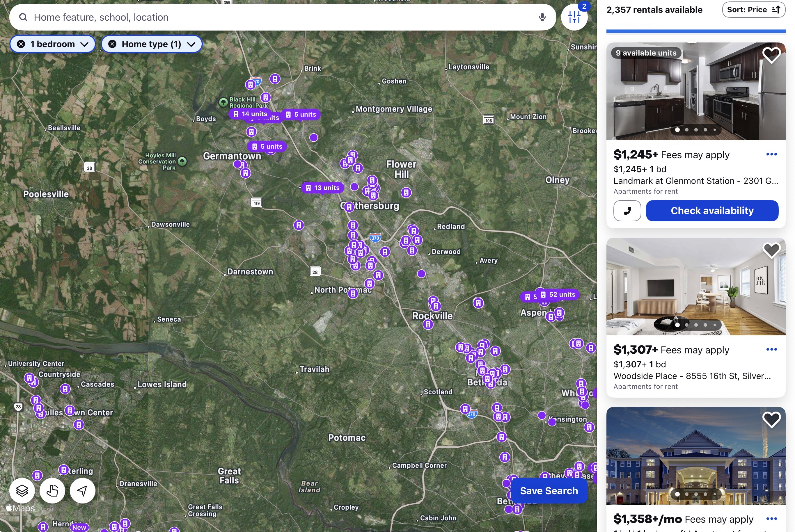Expand the Home type (1) dropdown
This screenshot has width=795, height=532.
[x=191, y=45]
